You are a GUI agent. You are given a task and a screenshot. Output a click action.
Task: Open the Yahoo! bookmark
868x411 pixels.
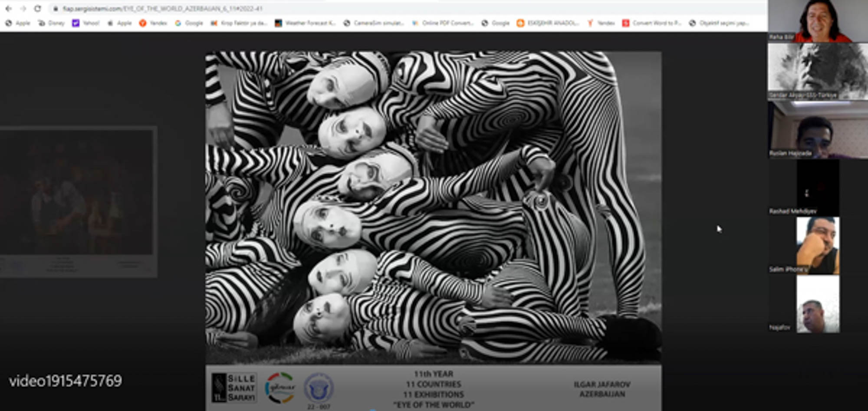tap(86, 23)
